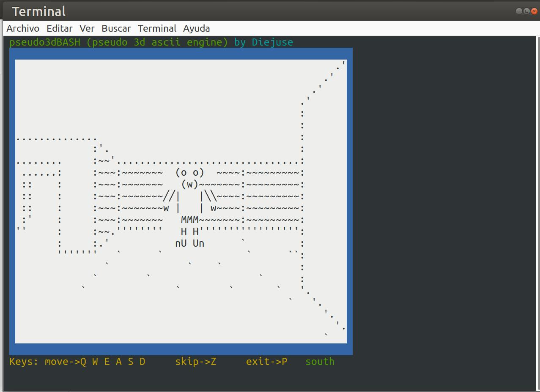Click the green 'south' direction indicator
This screenshot has width=540, height=392.
click(x=319, y=362)
